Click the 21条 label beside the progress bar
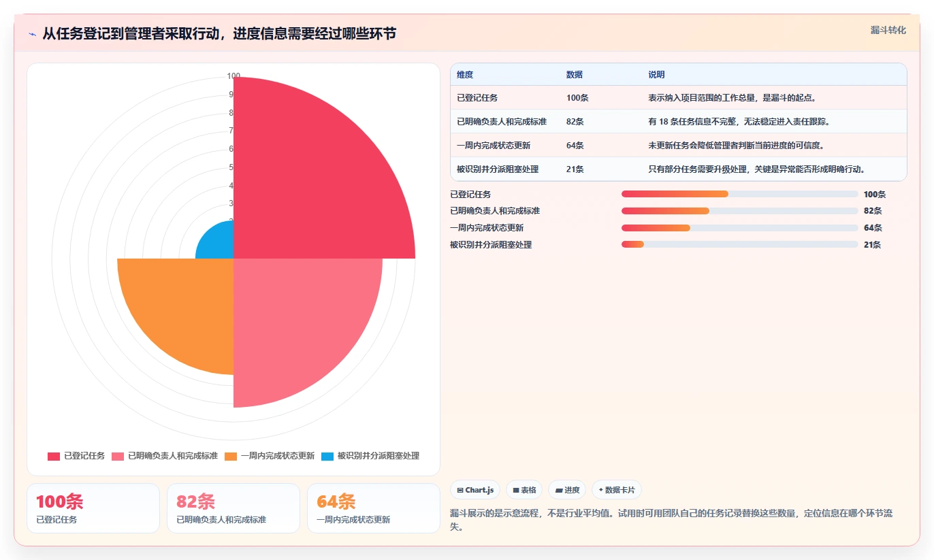 (x=872, y=245)
